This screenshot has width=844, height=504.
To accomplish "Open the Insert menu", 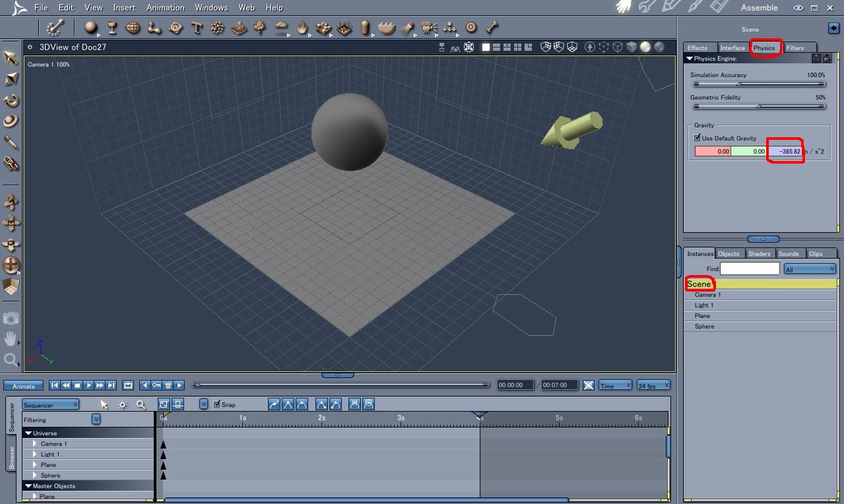I will [124, 7].
